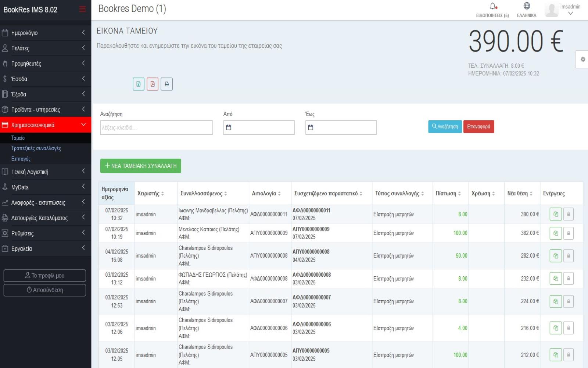Click copy icon for row ΑΦΔ00000000008
Viewport: 588px width, 368px height.
[x=556, y=279]
